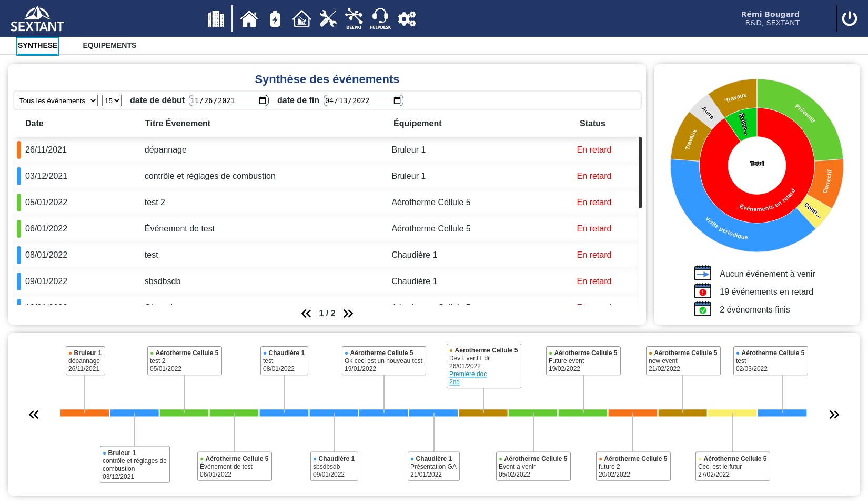Click the power logout icon

pos(849,19)
